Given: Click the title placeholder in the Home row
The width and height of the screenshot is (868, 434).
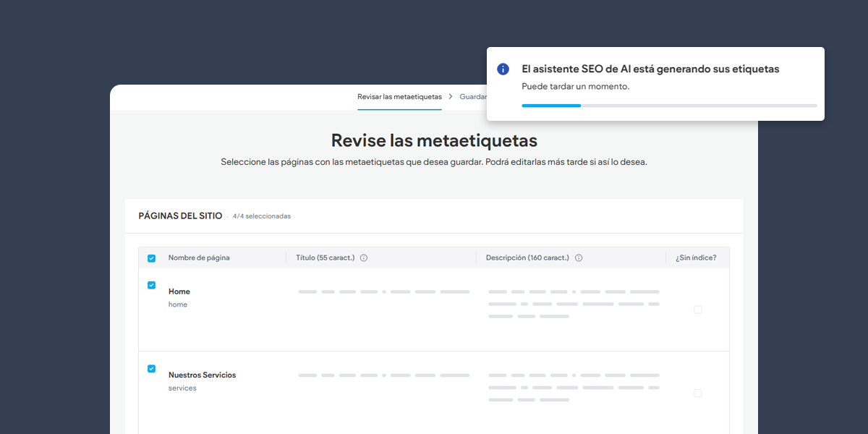Looking at the screenshot, I should click(x=384, y=292).
